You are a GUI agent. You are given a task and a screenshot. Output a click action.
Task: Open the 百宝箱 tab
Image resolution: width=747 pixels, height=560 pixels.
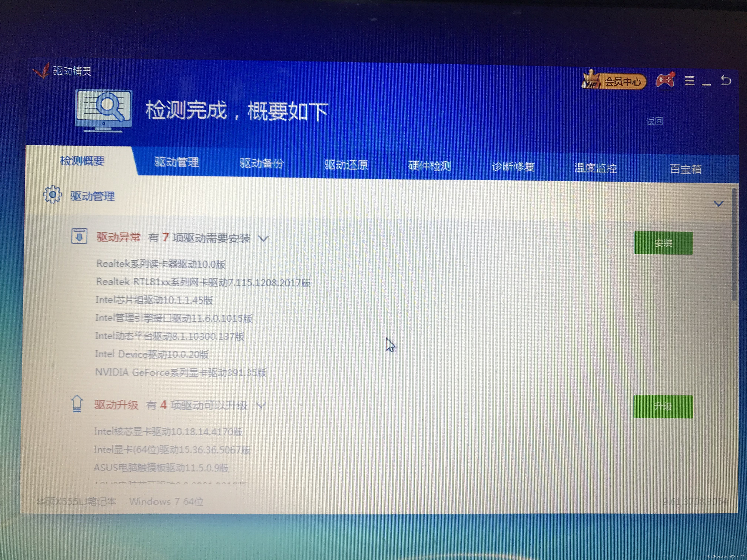click(x=685, y=169)
